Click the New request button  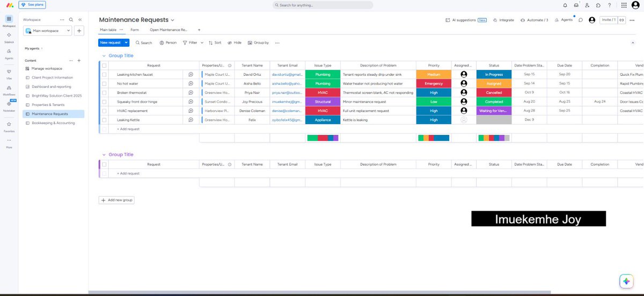point(111,42)
